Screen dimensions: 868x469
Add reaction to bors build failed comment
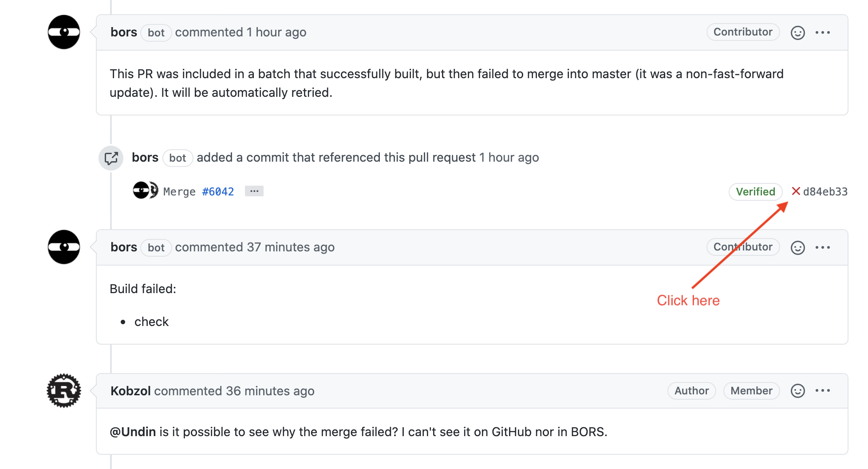point(797,247)
